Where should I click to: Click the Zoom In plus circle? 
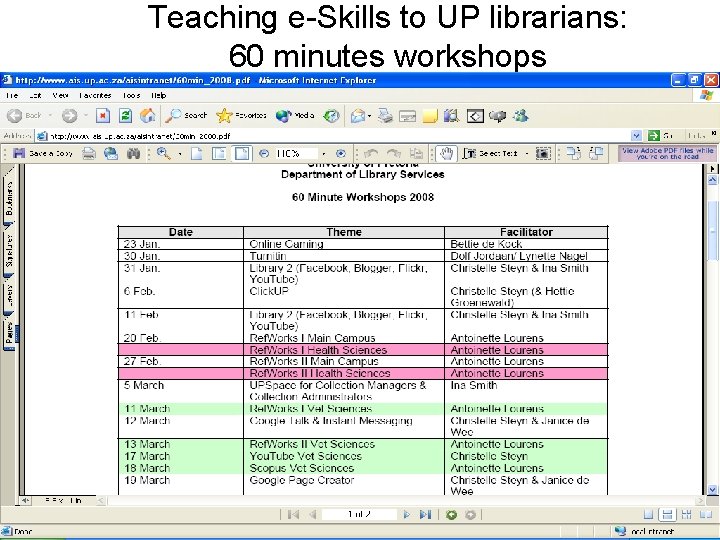coord(341,153)
